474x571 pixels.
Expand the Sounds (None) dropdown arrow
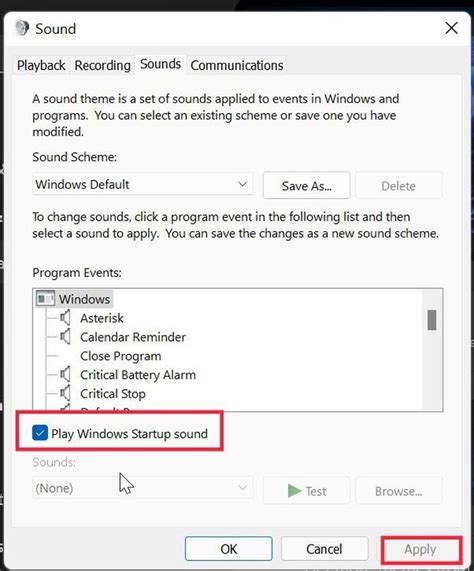tap(242, 487)
